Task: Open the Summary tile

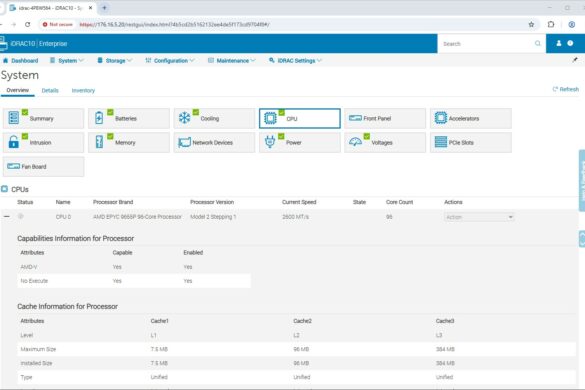Action: tap(43, 118)
